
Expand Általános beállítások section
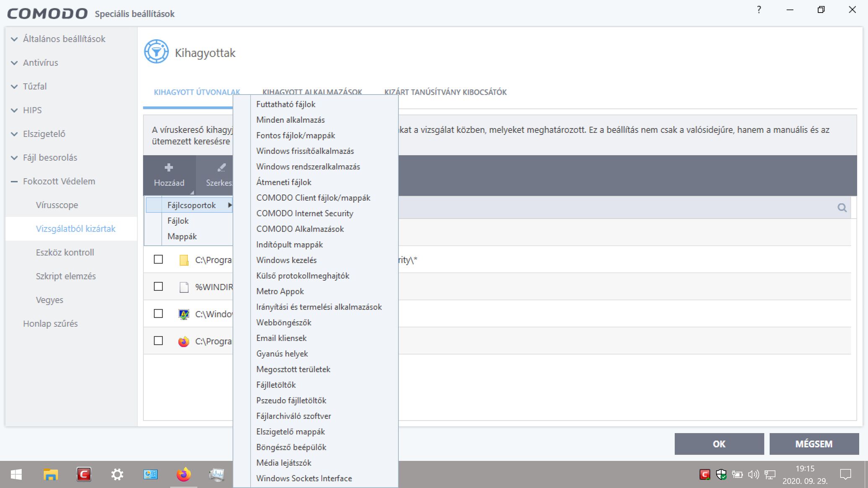coord(14,39)
